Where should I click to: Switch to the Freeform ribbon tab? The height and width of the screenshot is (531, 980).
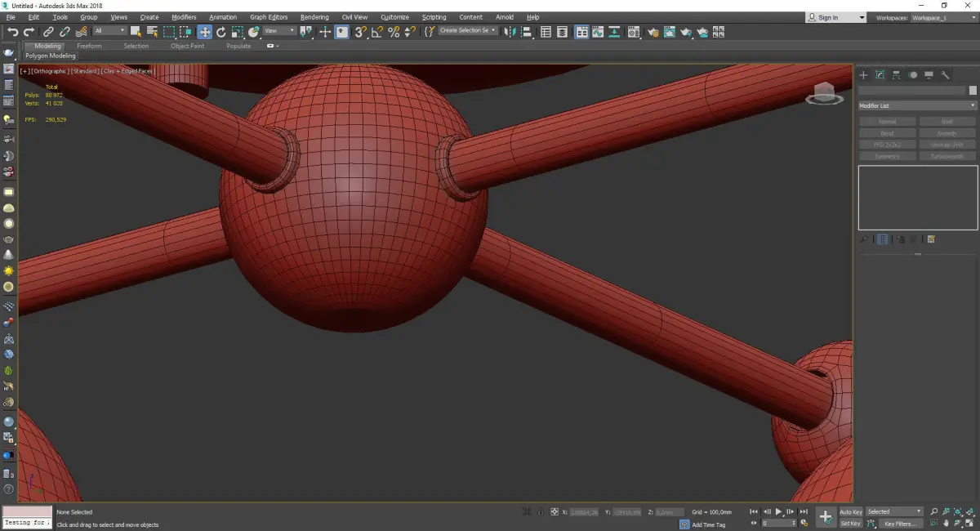pyautogui.click(x=89, y=46)
